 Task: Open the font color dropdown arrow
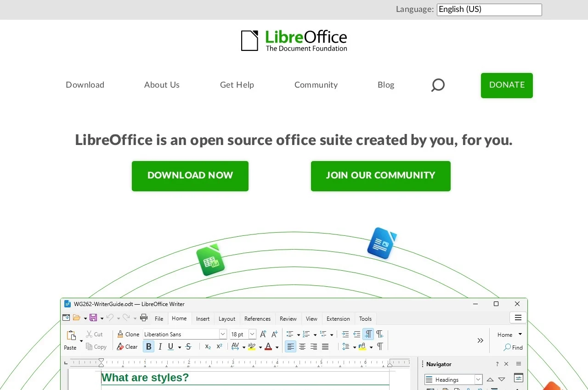[277, 347]
